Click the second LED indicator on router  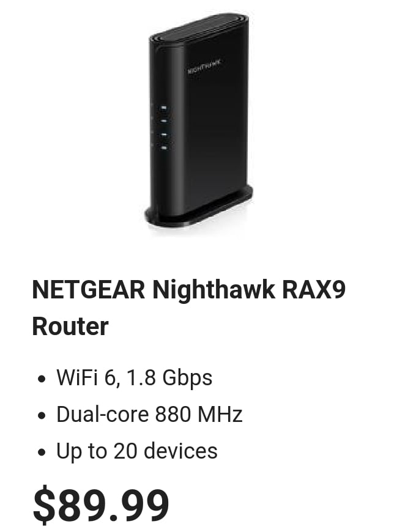tap(164, 121)
